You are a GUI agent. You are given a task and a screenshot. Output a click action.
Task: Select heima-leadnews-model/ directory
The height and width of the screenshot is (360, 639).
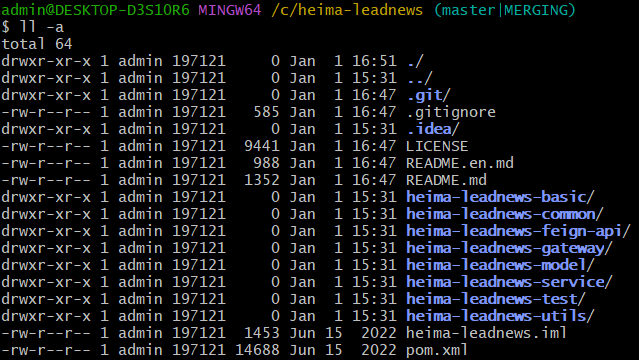tap(500, 265)
